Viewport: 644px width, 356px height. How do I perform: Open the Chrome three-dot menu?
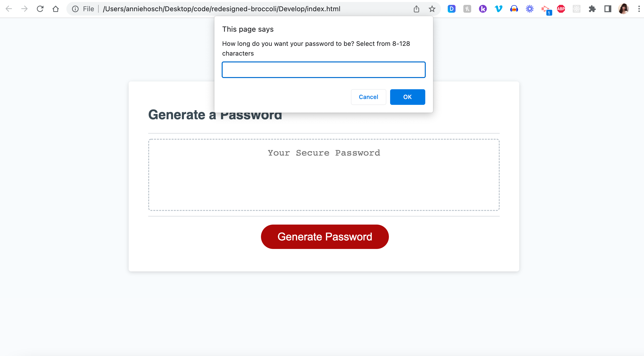[x=639, y=9]
